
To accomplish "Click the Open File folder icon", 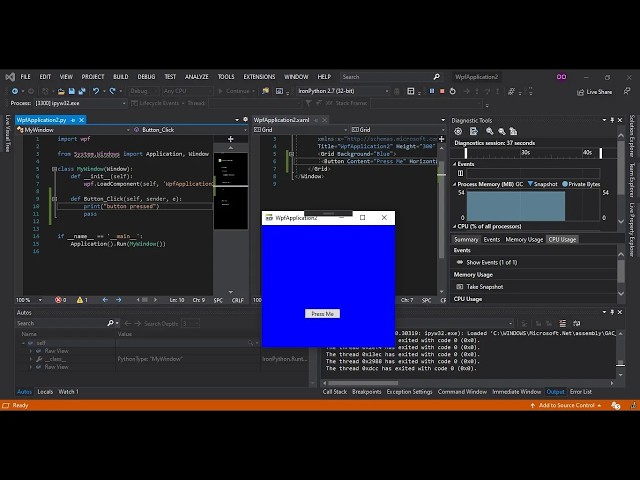I will pyautogui.click(x=61, y=91).
